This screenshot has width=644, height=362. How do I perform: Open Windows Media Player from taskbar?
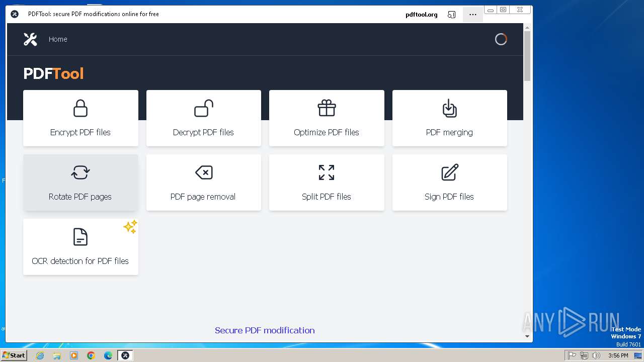pos(74,355)
